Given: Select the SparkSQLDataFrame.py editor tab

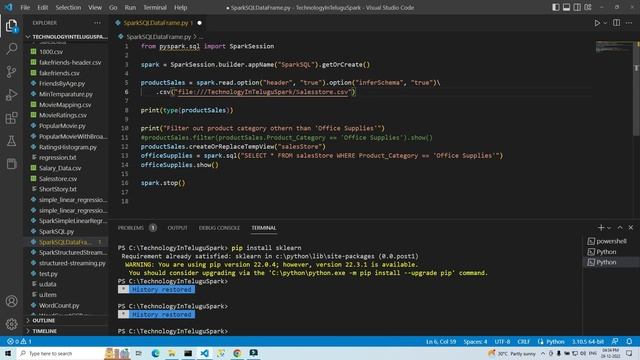Looking at the screenshot, I should click(x=158, y=23).
